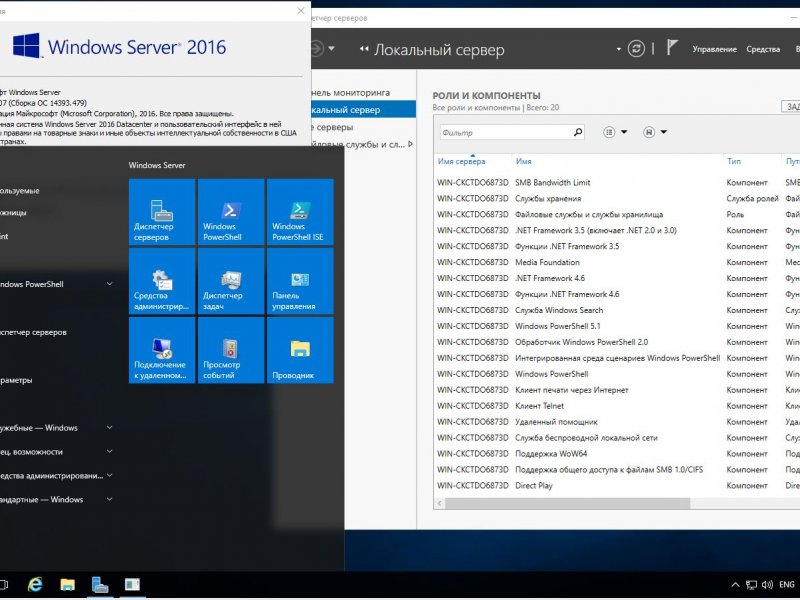Select the Клиент печати через Интернет row

pos(617,390)
